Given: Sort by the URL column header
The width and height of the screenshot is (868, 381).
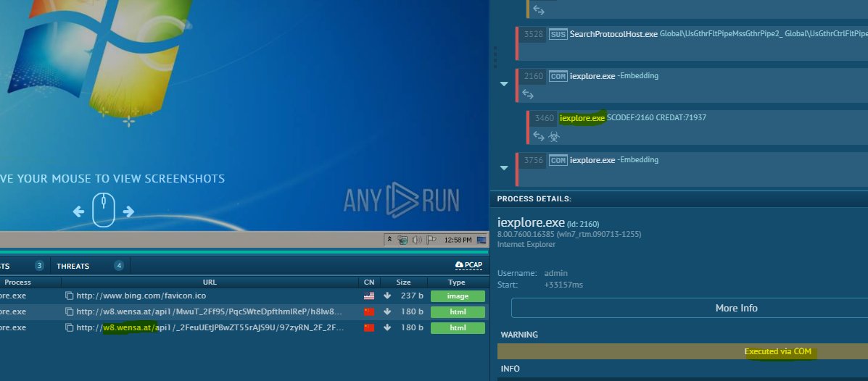Looking at the screenshot, I should pyautogui.click(x=210, y=282).
